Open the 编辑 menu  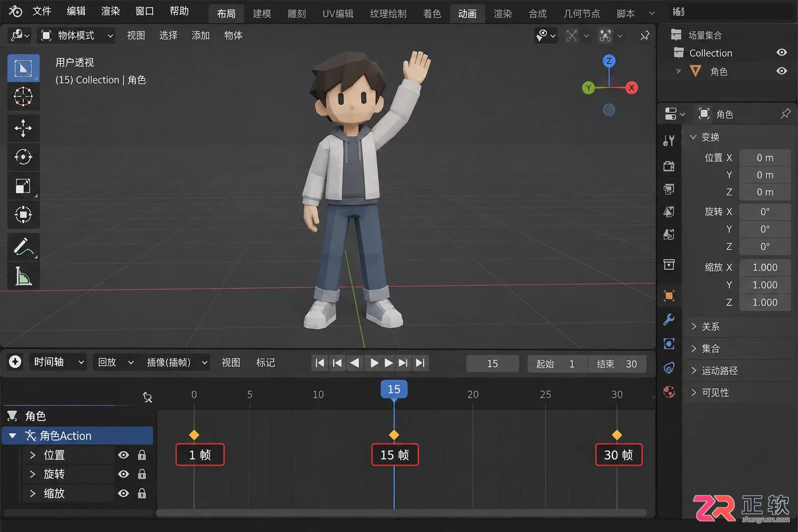click(x=76, y=11)
